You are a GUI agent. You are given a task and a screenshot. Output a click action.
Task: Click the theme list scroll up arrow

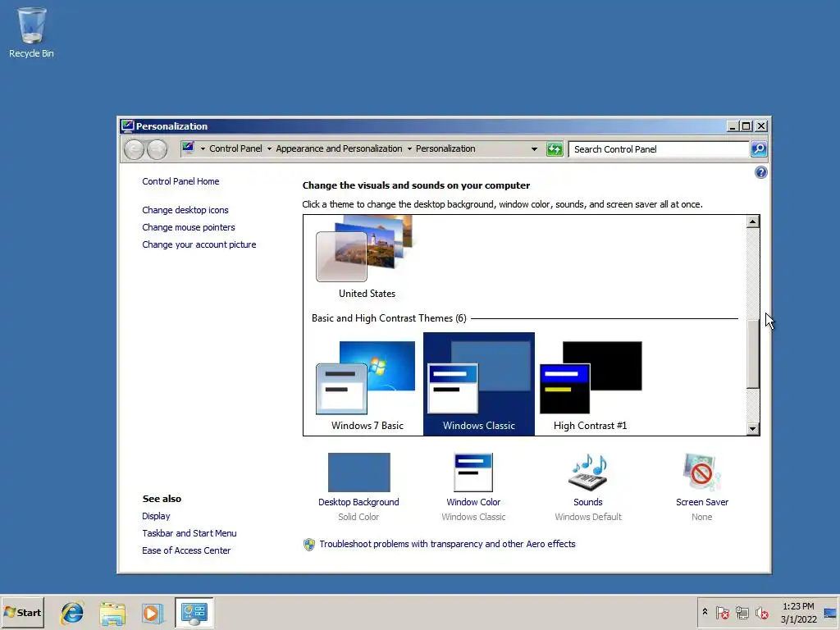(753, 221)
